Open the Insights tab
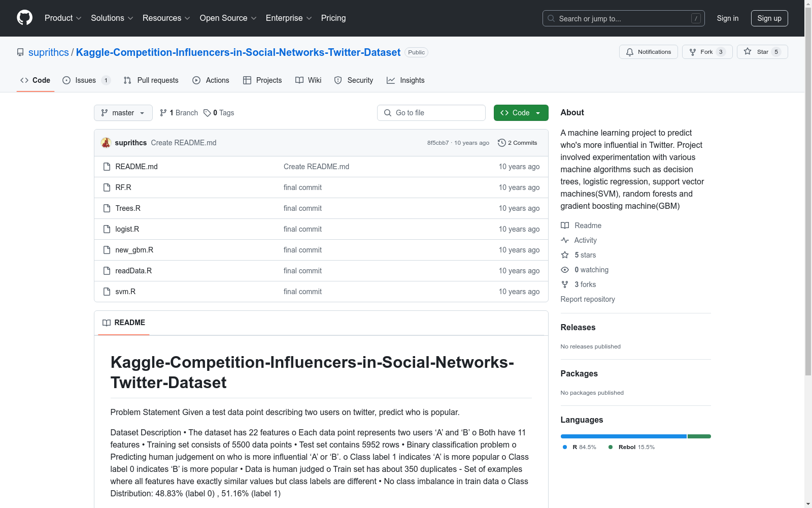Viewport: 812px width, 508px height. coord(405,80)
